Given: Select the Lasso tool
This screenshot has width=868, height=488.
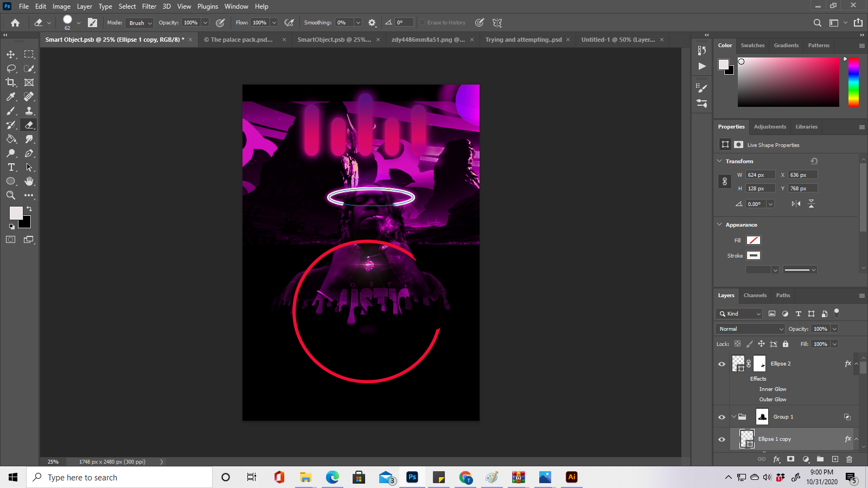Looking at the screenshot, I should click(x=11, y=68).
